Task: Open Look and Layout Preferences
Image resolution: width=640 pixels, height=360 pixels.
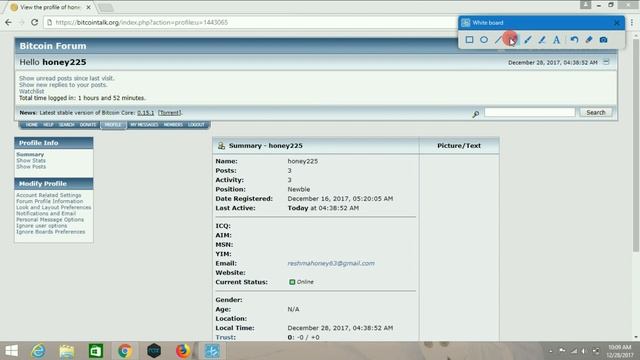Action: [53, 207]
